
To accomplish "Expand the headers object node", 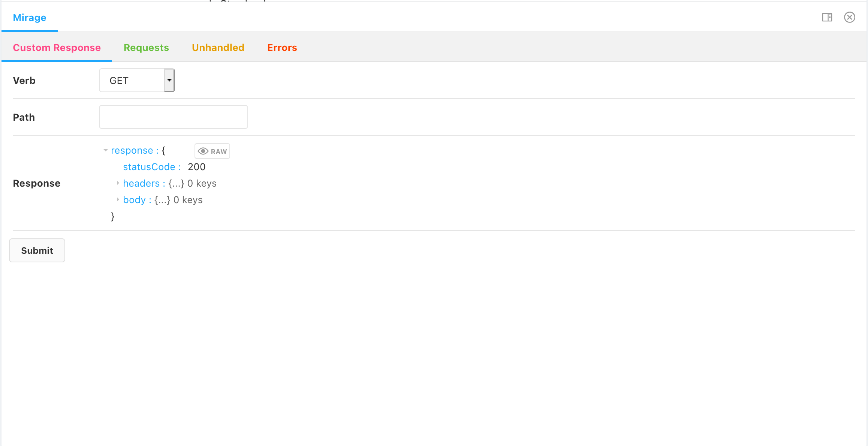I will pyautogui.click(x=118, y=183).
